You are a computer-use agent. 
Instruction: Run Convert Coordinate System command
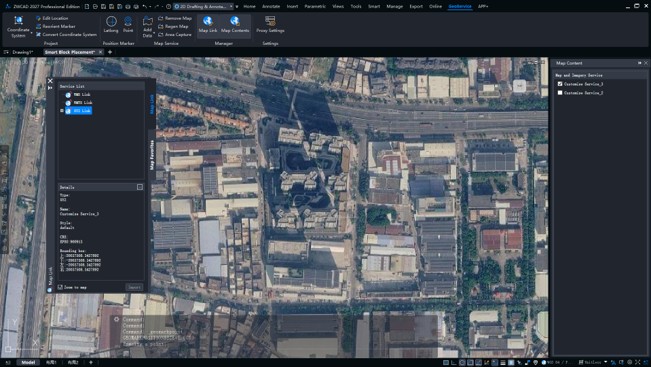click(66, 34)
